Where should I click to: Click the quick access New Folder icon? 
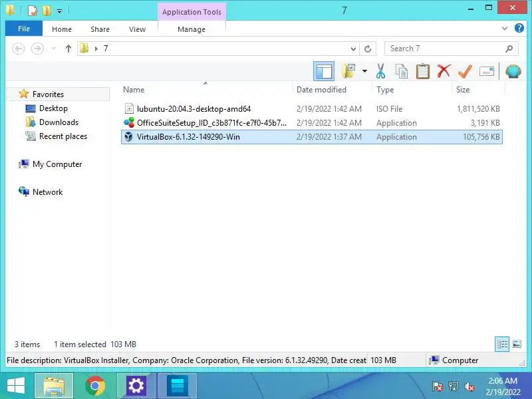(x=47, y=11)
